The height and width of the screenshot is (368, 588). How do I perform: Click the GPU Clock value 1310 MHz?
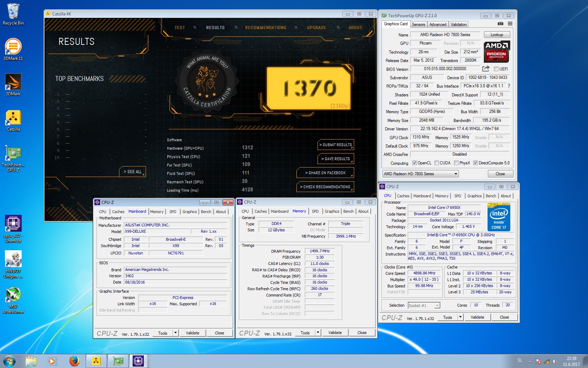pyautogui.click(x=420, y=137)
